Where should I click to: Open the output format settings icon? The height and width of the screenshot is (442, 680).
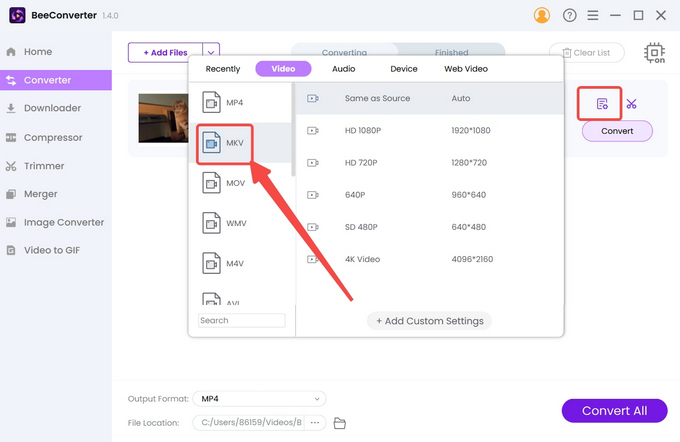pos(602,104)
